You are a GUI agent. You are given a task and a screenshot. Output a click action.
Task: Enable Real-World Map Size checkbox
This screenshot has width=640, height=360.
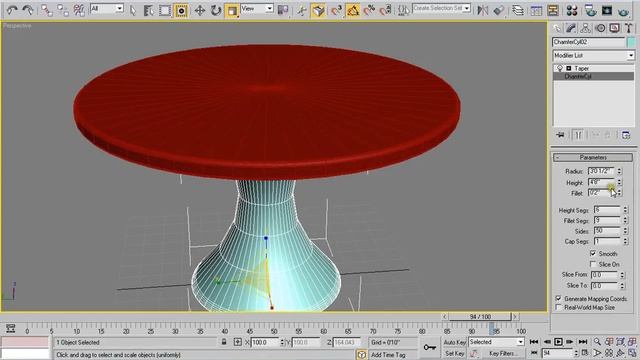click(x=558, y=307)
